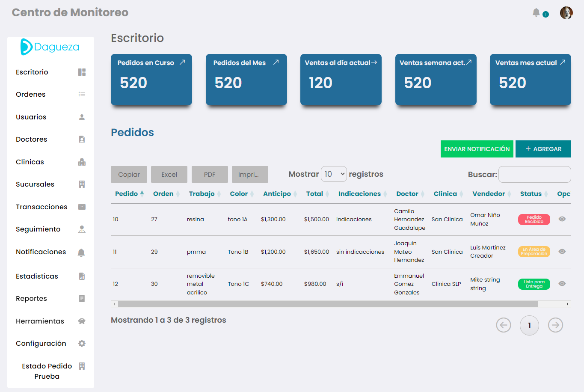The width and height of the screenshot is (584, 392).
Task: Click the eye icon on pedido 12 row
Action: (x=562, y=284)
